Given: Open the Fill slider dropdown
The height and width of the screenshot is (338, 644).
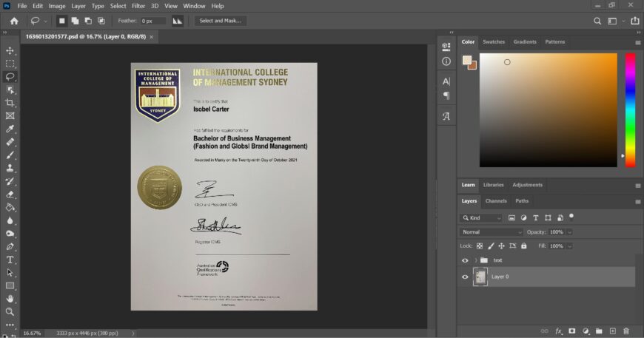Looking at the screenshot, I should pyautogui.click(x=570, y=246).
